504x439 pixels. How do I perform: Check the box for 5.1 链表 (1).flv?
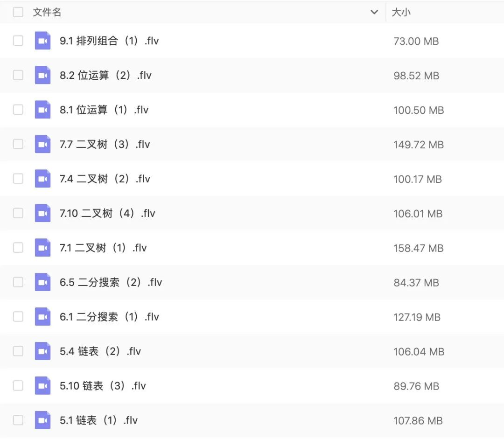click(18, 420)
